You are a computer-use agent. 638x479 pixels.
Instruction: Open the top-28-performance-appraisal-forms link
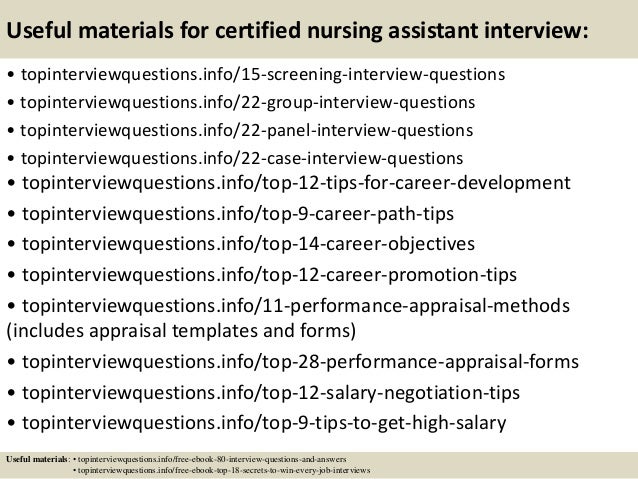[x=300, y=362]
